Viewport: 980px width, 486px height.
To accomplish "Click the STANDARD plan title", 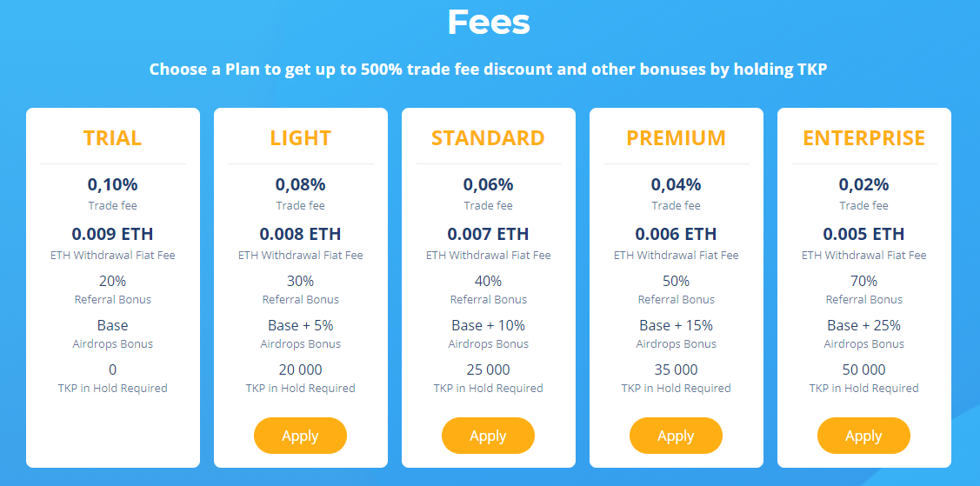I will tap(488, 138).
